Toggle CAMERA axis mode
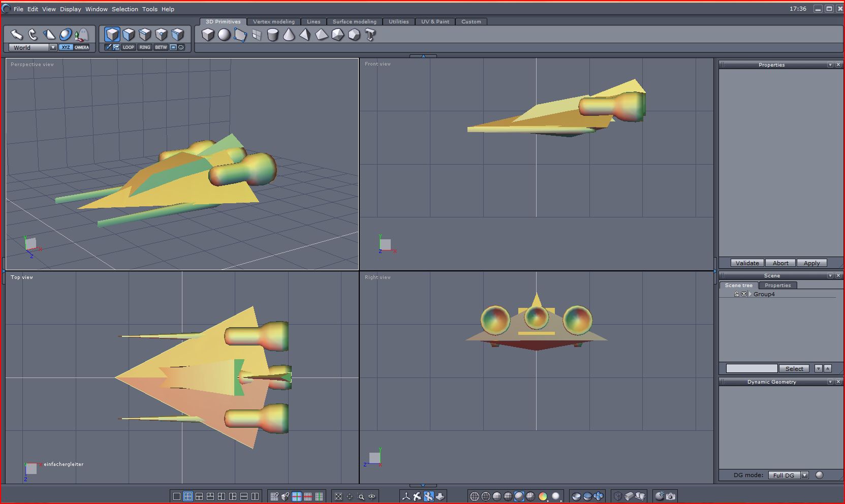Image resolution: width=845 pixels, height=504 pixels. point(82,47)
